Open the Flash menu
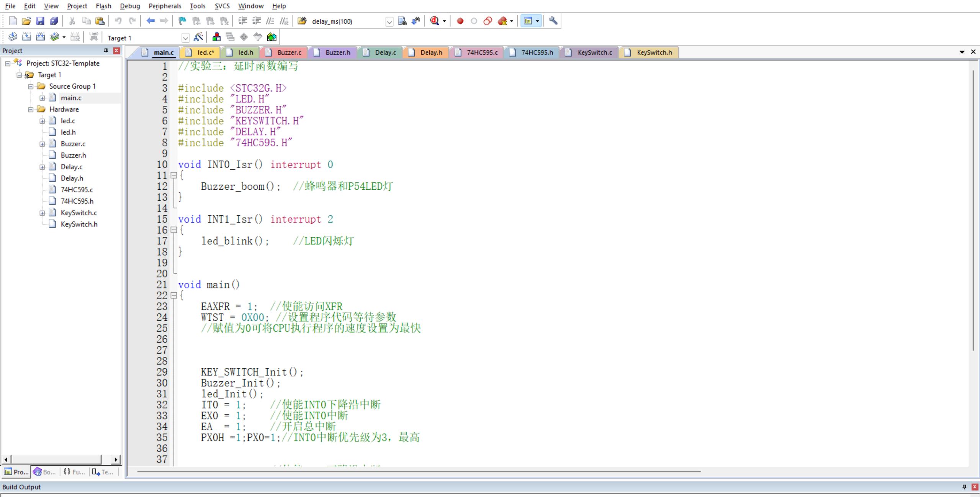The height and width of the screenshot is (497, 980). (x=103, y=6)
